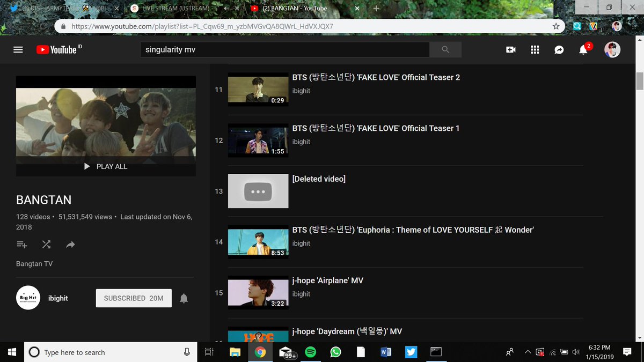
Task: Open Spotify from the taskbar
Action: pyautogui.click(x=310, y=352)
